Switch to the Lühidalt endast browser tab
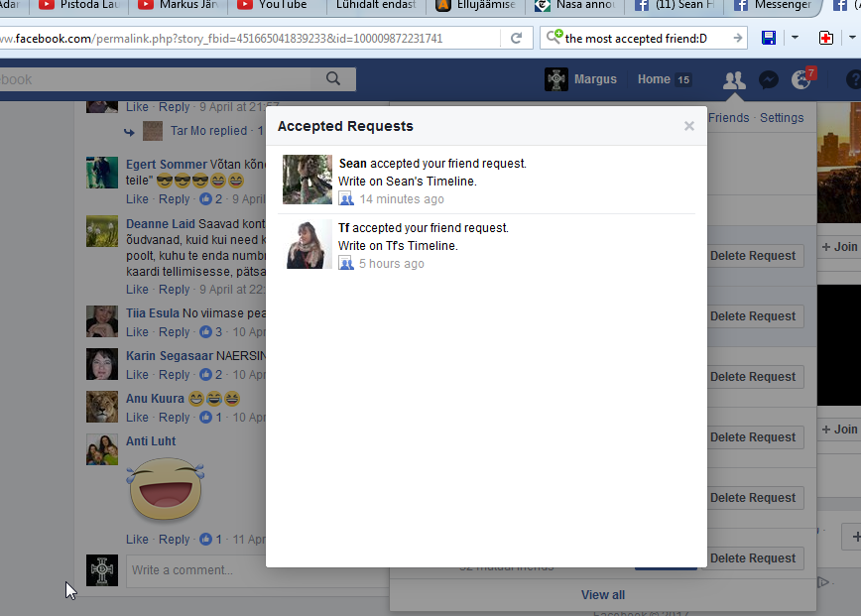Screen dimensions: 861x616 376,6
